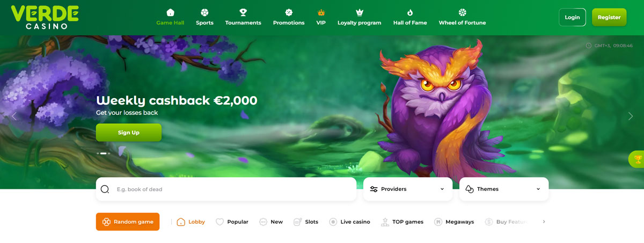644x243 pixels.
Task: Expand the Providers dropdown
Action: [408, 189]
